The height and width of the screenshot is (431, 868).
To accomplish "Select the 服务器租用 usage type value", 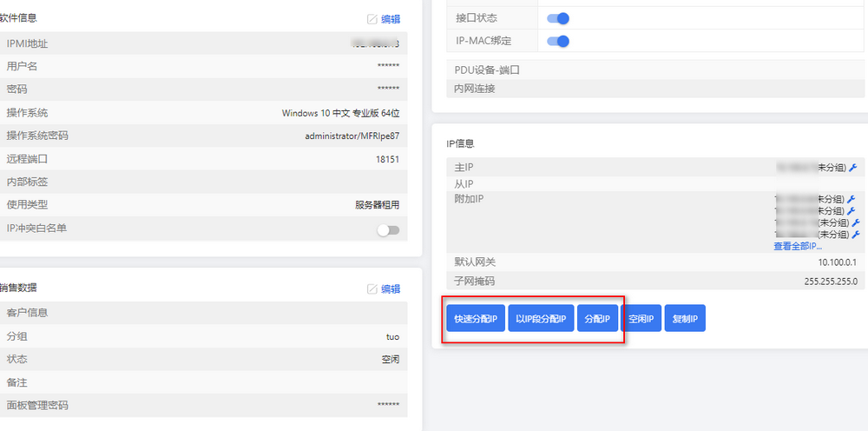I will coord(377,205).
